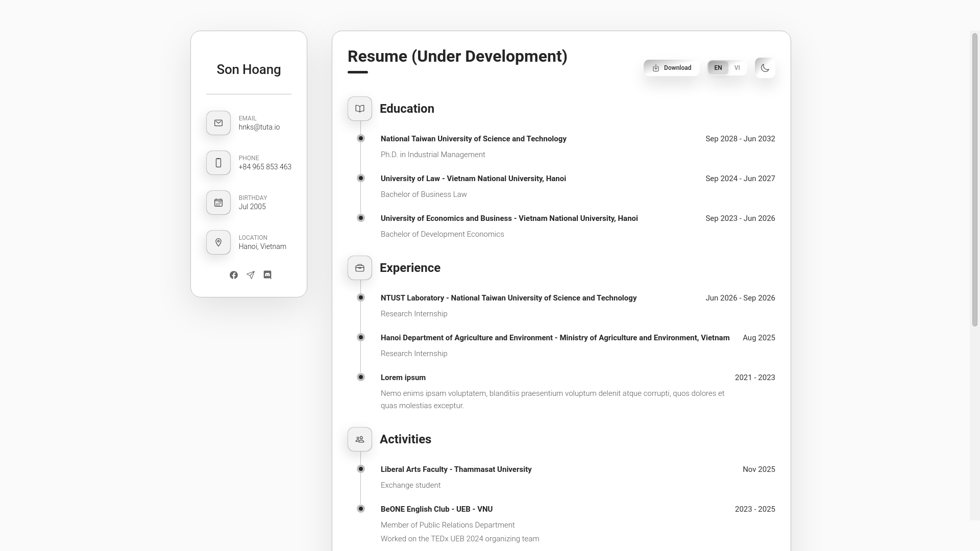Click the Nemo enims ipsam description paragraph
Screen dimensions: 980x551
point(553,399)
